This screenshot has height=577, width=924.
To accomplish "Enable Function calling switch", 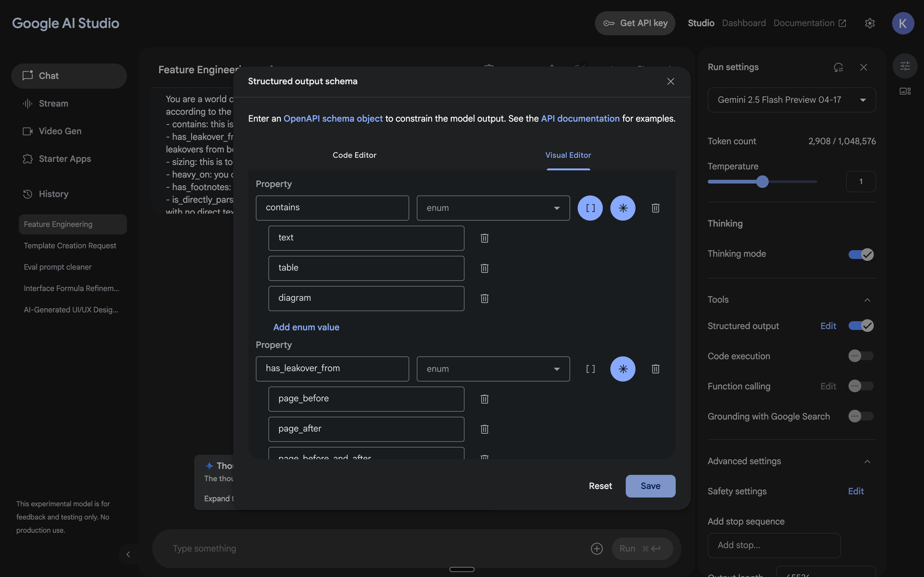I will [861, 386].
